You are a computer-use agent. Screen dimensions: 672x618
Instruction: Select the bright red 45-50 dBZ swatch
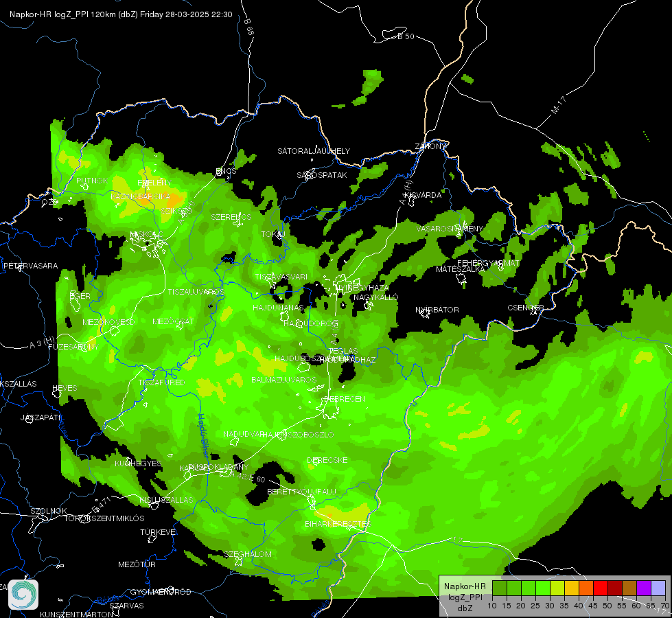point(601,588)
